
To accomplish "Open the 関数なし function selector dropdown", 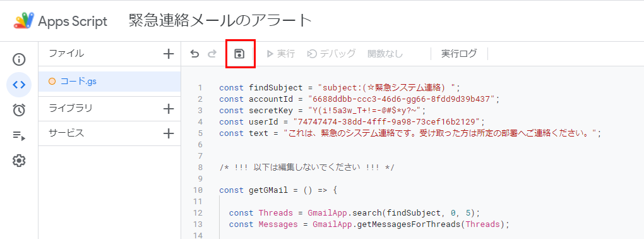I will (385, 54).
